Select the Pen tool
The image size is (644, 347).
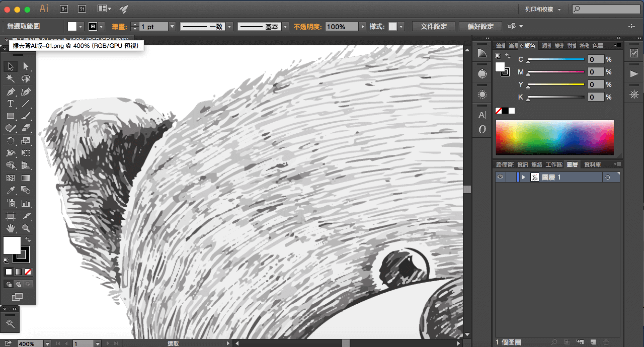tap(11, 92)
